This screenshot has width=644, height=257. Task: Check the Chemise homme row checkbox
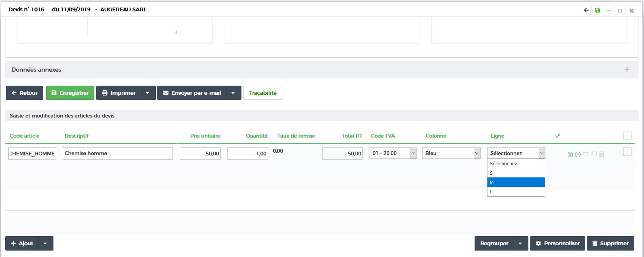pos(627,152)
